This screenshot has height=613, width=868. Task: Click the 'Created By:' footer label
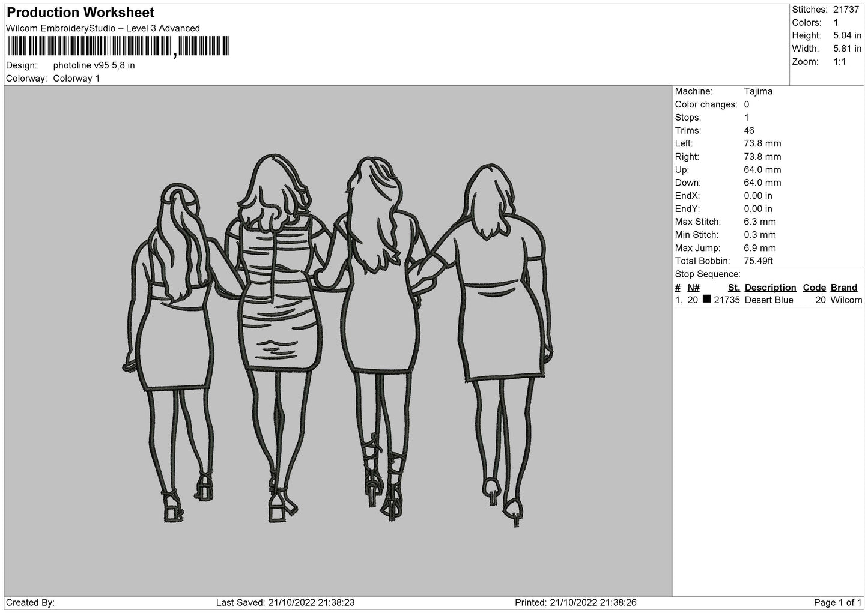(x=30, y=602)
